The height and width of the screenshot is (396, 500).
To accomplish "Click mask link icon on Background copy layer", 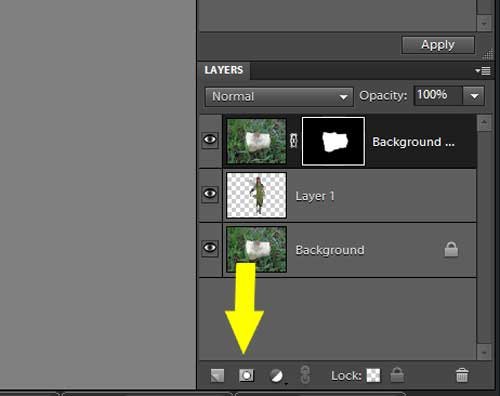I will click(x=293, y=141).
